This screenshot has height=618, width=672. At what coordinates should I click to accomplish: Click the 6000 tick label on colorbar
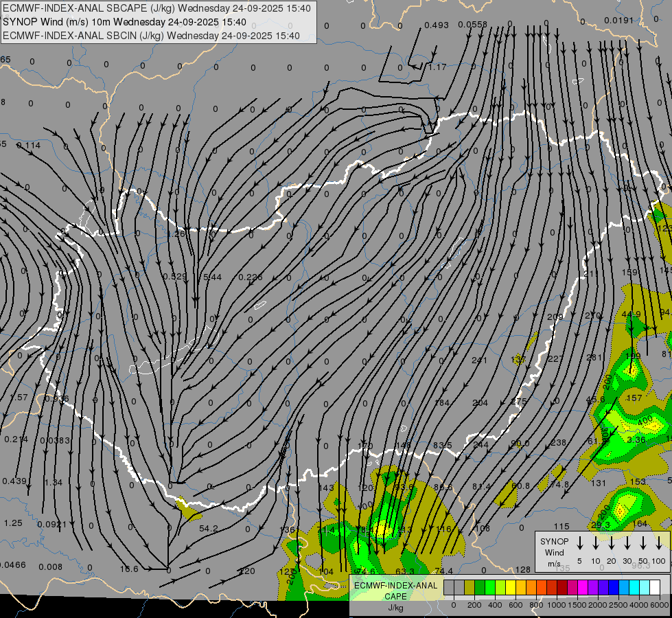pyautogui.click(x=660, y=605)
